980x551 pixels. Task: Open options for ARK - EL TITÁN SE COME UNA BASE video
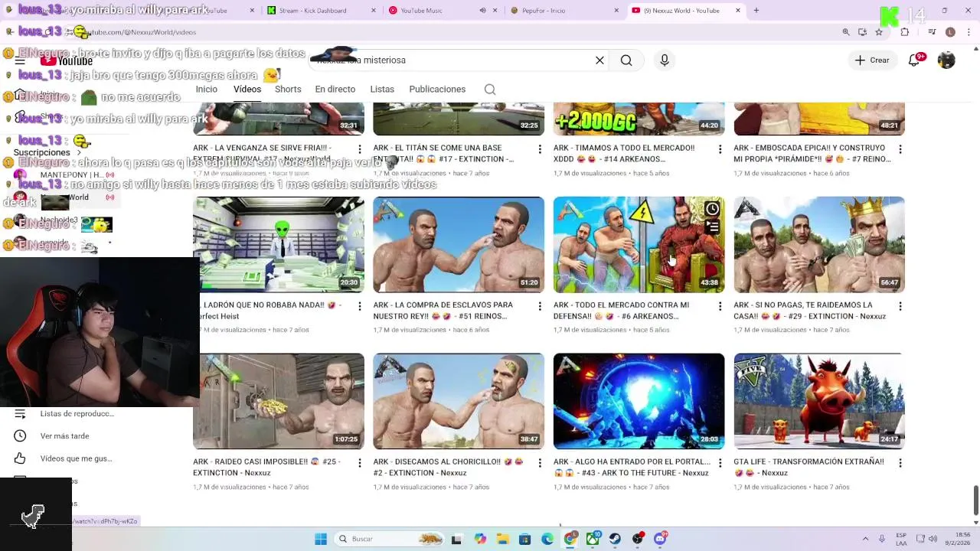tap(540, 149)
